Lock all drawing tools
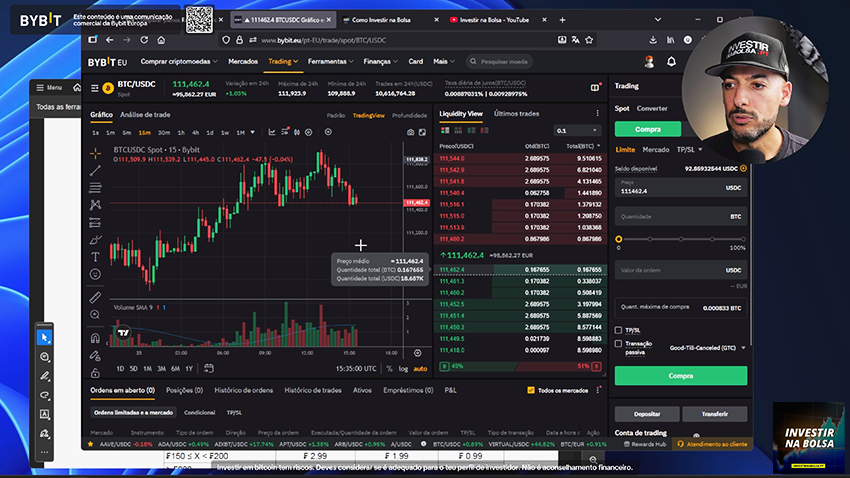850x478 pixels. pos(95,373)
